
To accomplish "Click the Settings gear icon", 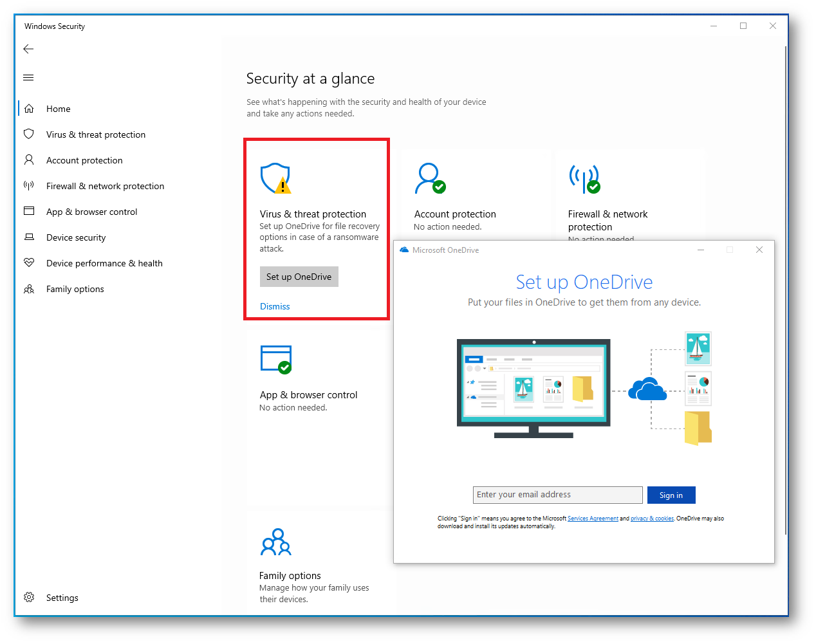I will [x=29, y=597].
